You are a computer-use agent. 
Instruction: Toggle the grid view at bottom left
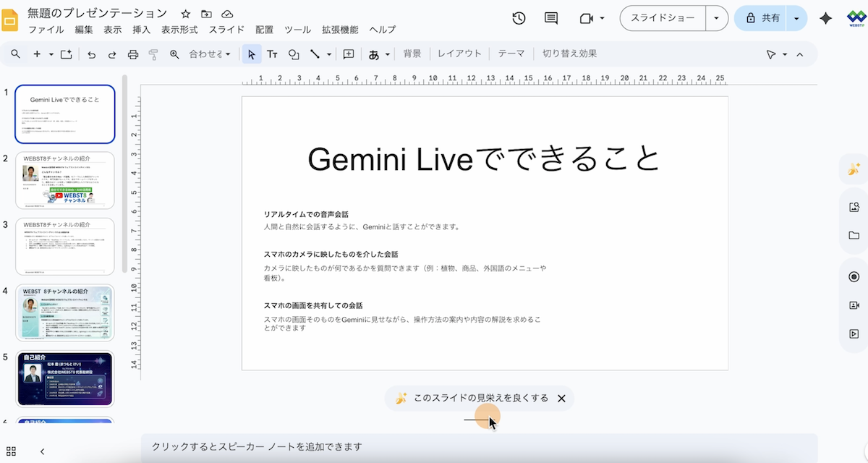tap(12, 451)
